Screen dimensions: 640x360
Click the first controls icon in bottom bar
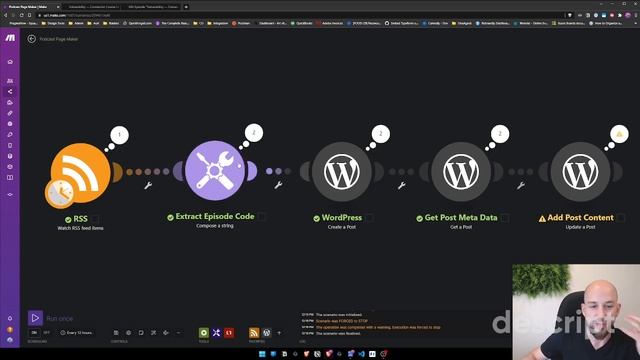coord(116,333)
